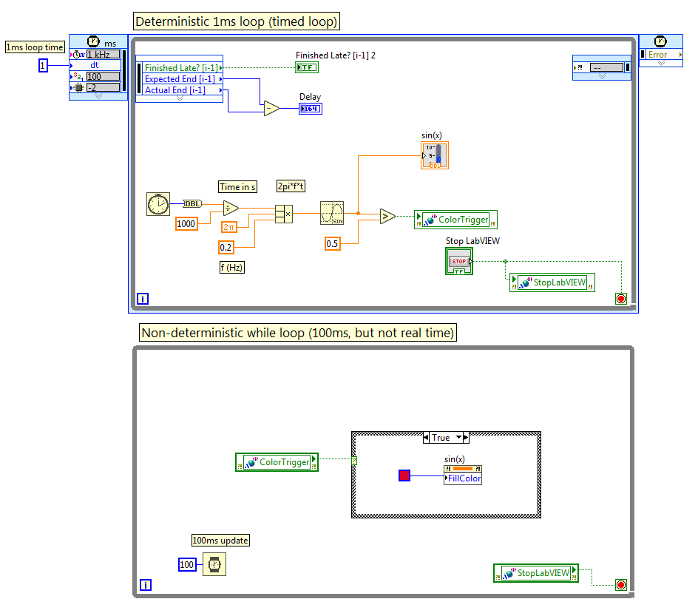Open the case selector True dropdown
Image resolution: width=698 pixels, height=616 pixels.
[x=458, y=438]
